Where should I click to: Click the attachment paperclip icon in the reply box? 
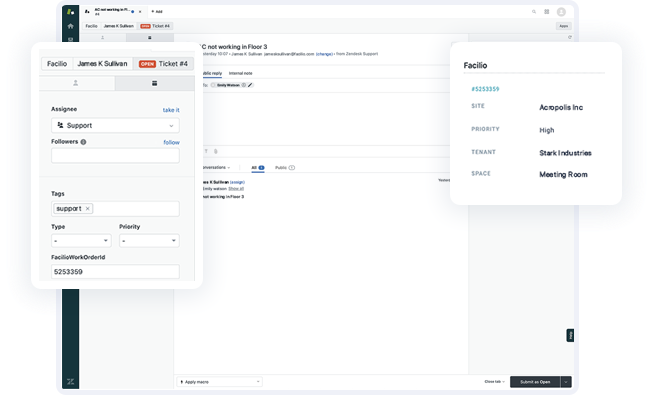pyautogui.click(x=216, y=151)
